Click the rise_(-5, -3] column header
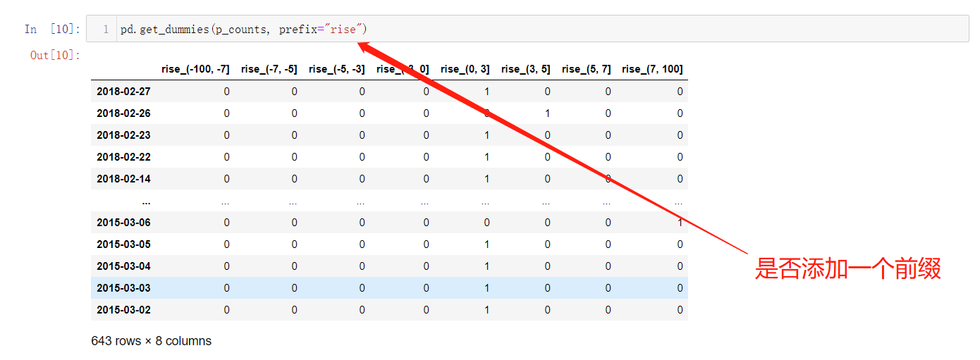This screenshot has height=360, width=980. coord(336,69)
